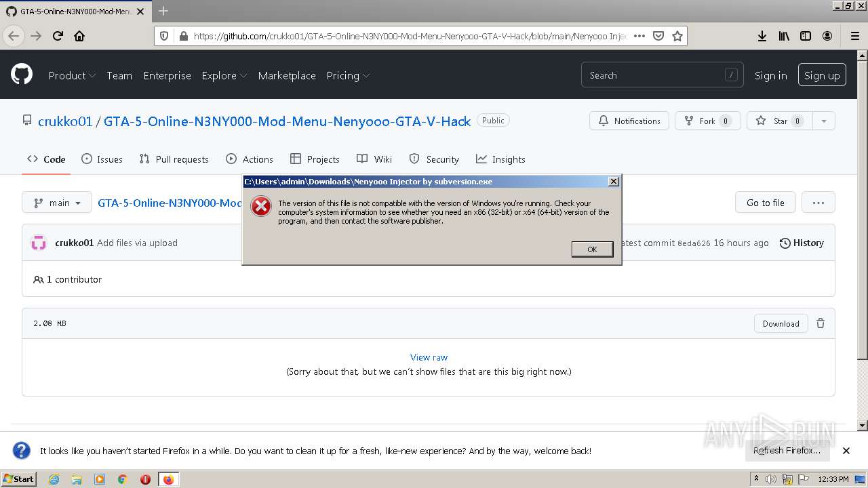
Task: Show hidden system tray icons
Action: click(756, 479)
